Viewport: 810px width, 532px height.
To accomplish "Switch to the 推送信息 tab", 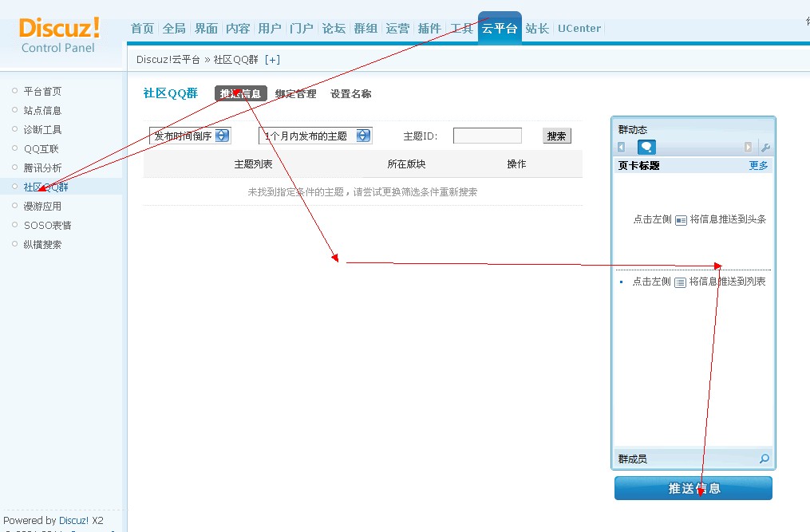I will pos(241,93).
